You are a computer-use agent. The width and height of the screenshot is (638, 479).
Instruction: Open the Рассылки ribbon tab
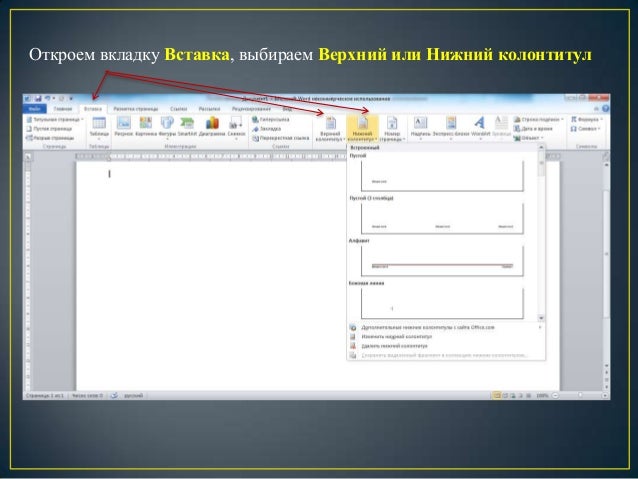[209, 109]
